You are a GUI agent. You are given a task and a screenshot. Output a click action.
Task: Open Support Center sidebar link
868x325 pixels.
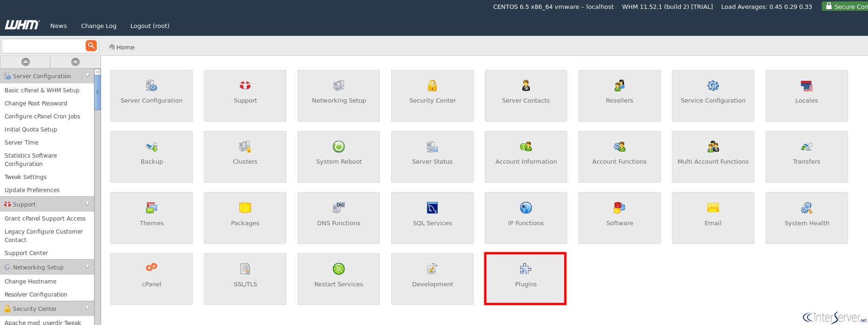click(26, 253)
